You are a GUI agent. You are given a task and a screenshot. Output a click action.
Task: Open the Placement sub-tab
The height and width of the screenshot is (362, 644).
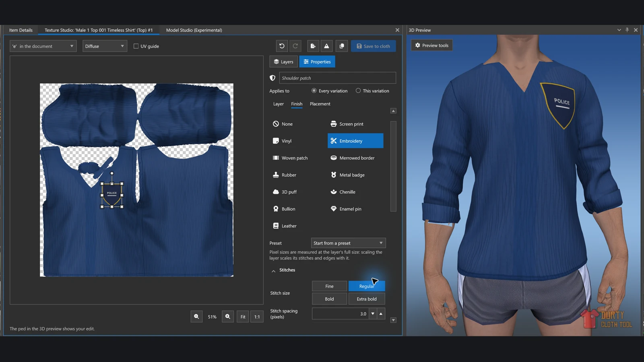(320, 104)
